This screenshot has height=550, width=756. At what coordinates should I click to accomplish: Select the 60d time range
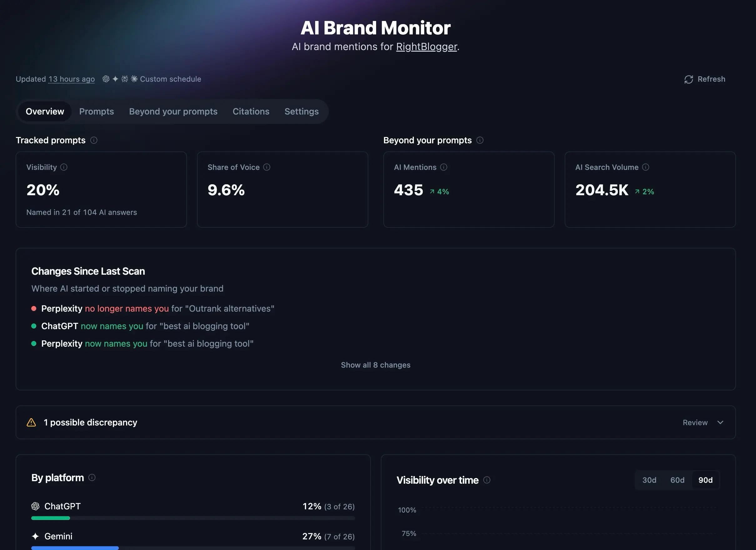point(677,480)
